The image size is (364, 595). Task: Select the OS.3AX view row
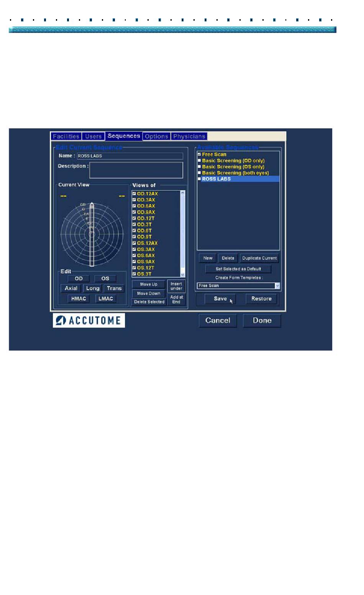pyautogui.click(x=146, y=249)
